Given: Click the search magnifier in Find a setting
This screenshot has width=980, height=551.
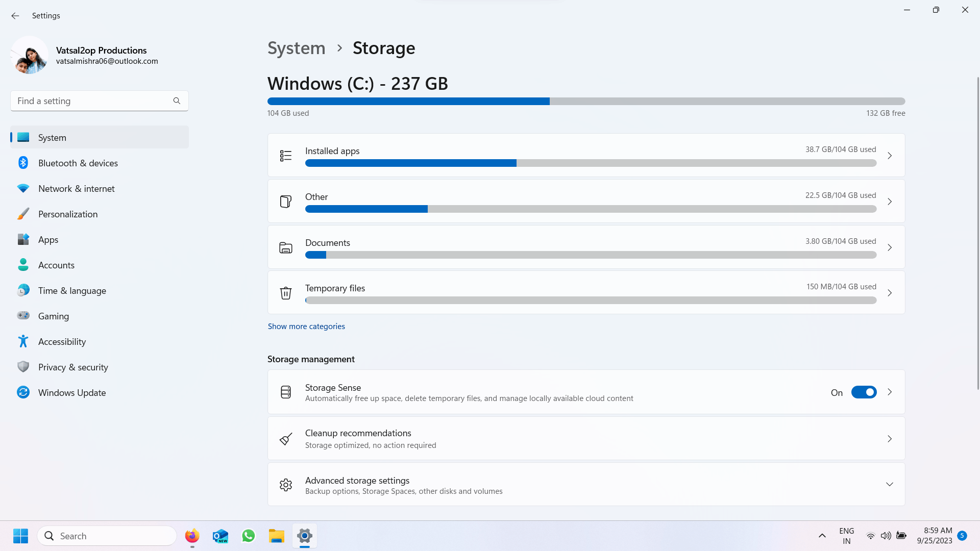Looking at the screenshot, I should [x=177, y=101].
